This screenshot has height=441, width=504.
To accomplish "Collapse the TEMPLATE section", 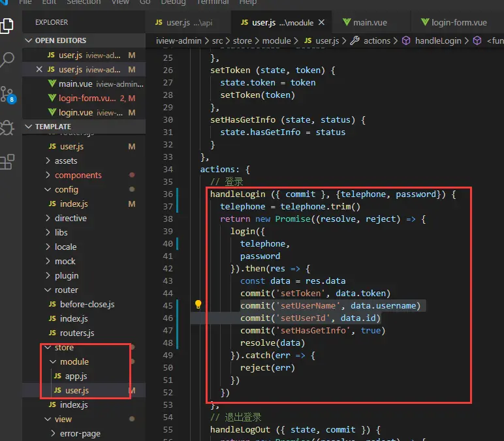I will (x=84, y=127).
